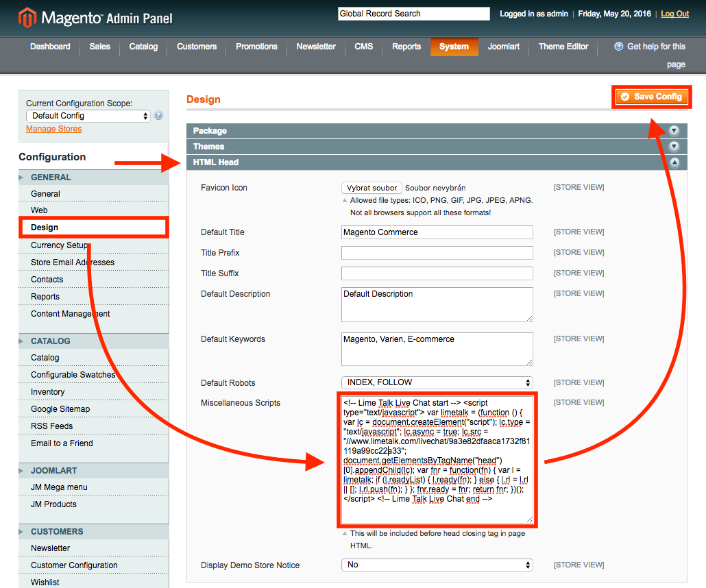Click the Friday, May 20, 2016 date text
This screenshot has height=588, width=706.
614,14
